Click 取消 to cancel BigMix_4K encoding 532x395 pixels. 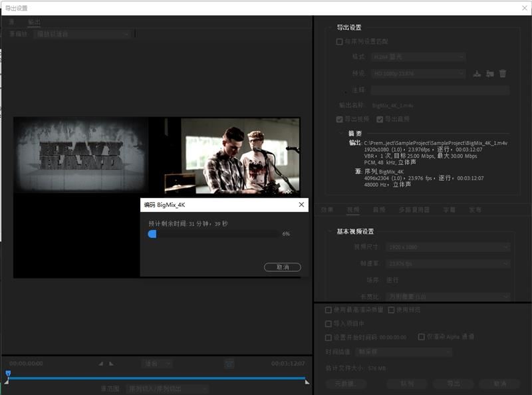click(x=282, y=267)
